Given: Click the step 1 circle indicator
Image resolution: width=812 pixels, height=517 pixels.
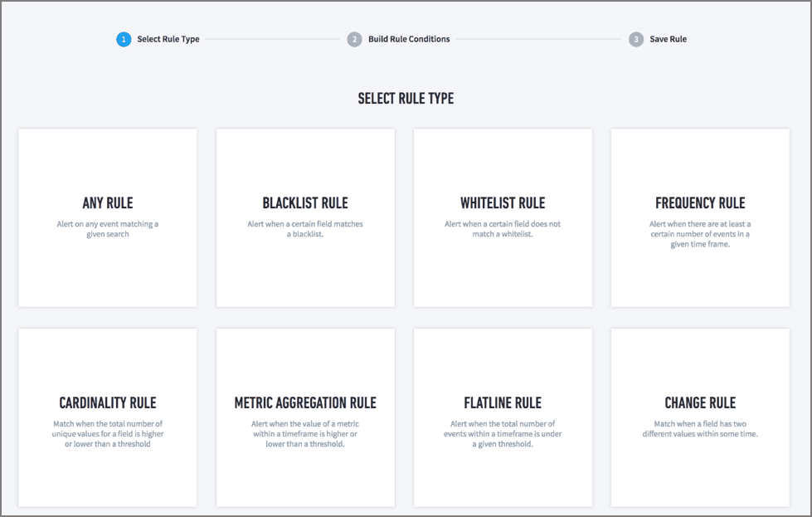Looking at the screenshot, I should pyautogui.click(x=124, y=39).
